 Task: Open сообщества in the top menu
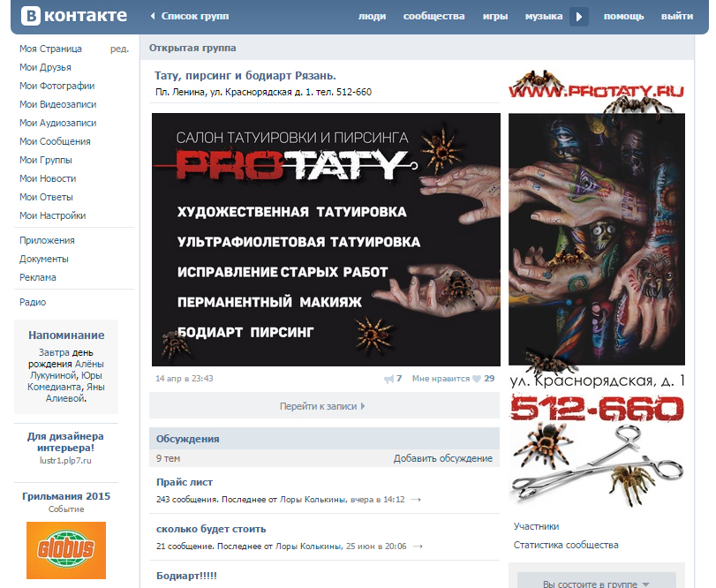433,16
